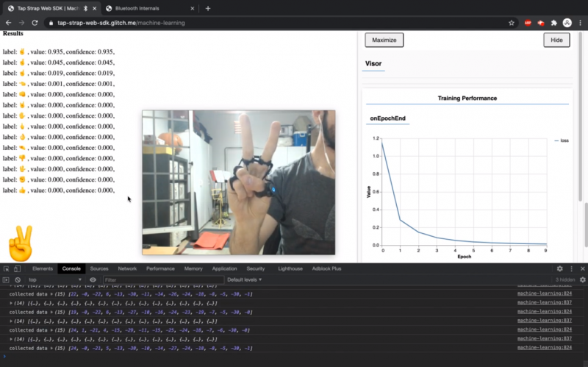This screenshot has height=367, width=588.
Task: Expand the last (14) array log entry
Action: coord(11,339)
